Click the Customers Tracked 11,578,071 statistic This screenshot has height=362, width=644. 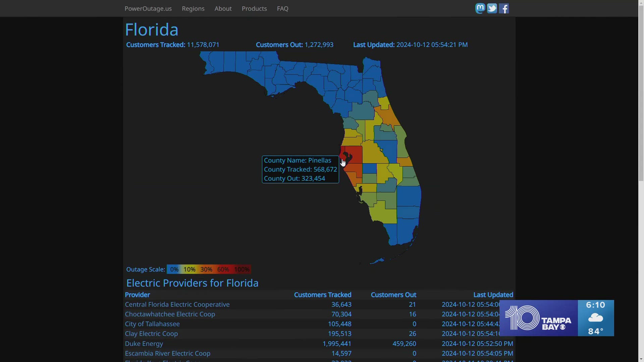[x=173, y=45]
